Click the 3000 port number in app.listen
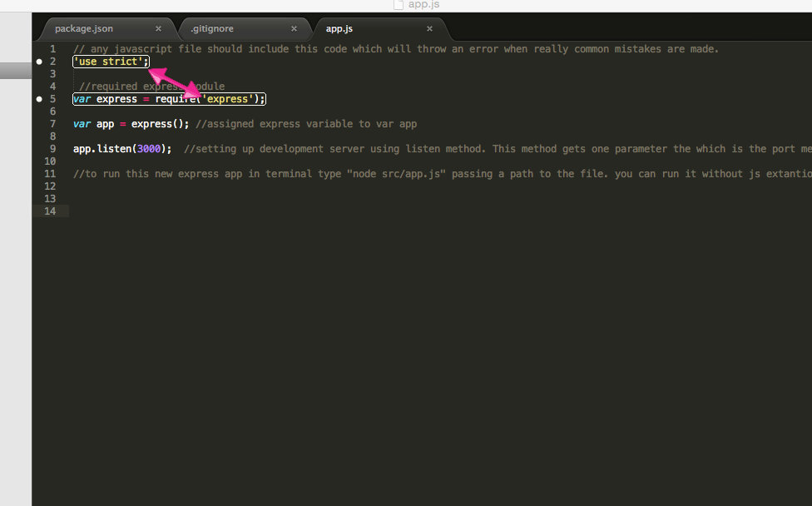Image resolution: width=812 pixels, height=506 pixels. (150, 149)
